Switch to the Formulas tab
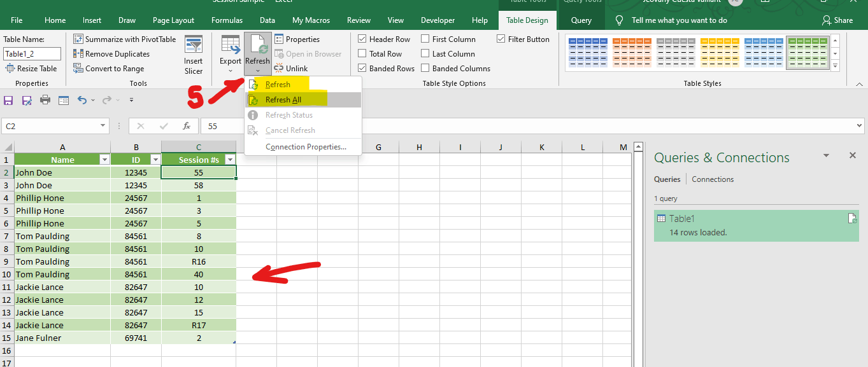868x367 pixels. [x=227, y=20]
